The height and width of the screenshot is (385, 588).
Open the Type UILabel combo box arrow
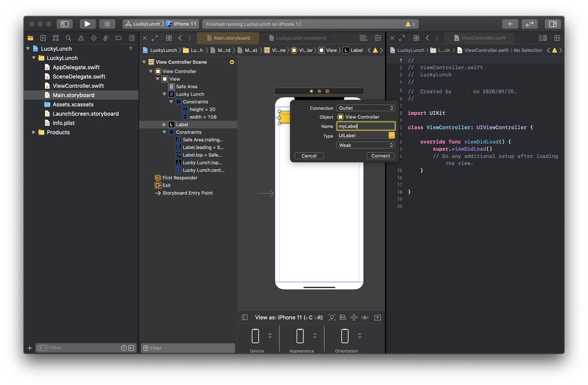click(391, 136)
